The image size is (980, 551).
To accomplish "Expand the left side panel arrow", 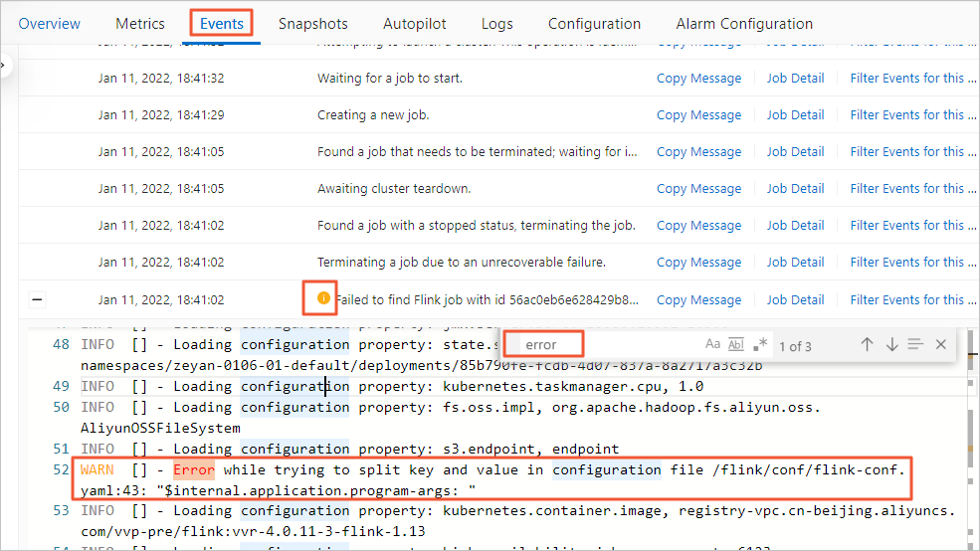I will pos(3,66).
